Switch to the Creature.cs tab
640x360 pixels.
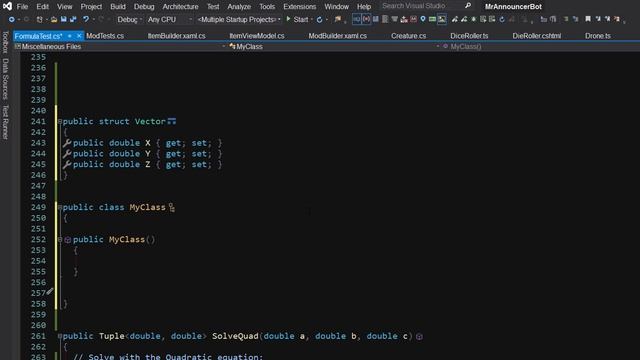(x=409, y=36)
